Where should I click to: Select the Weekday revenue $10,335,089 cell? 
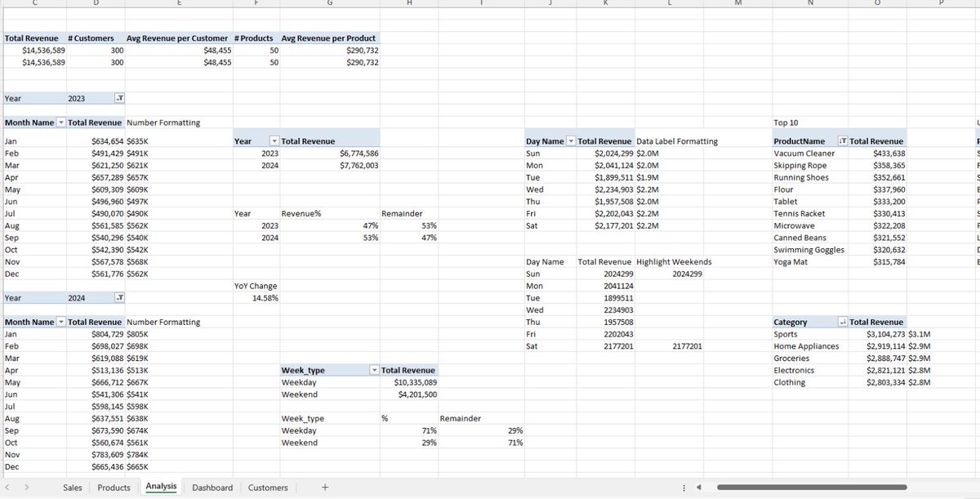(408, 382)
